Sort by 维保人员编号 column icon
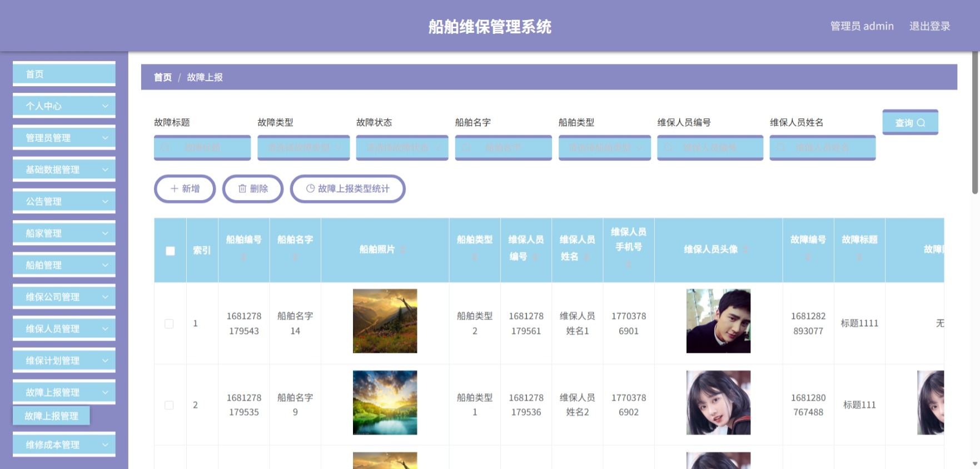Viewport: 980px width, 469px height. (x=535, y=257)
